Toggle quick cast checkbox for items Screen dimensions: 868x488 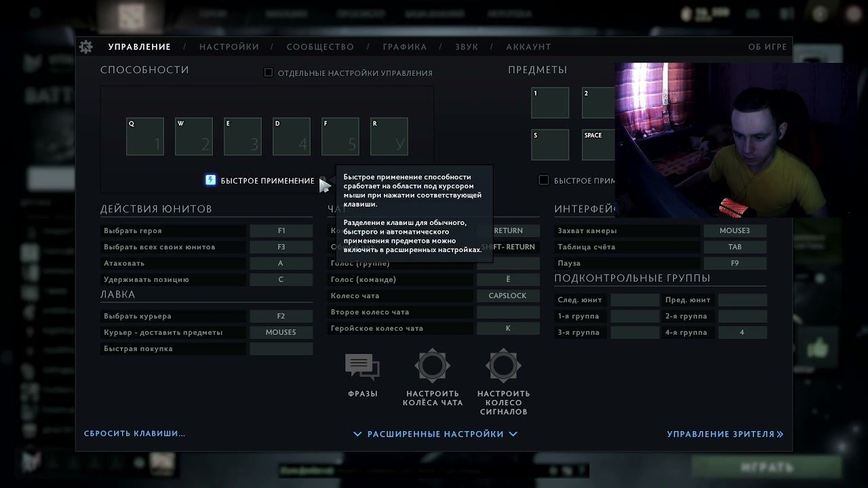pyautogui.click(x=543, y=180)
